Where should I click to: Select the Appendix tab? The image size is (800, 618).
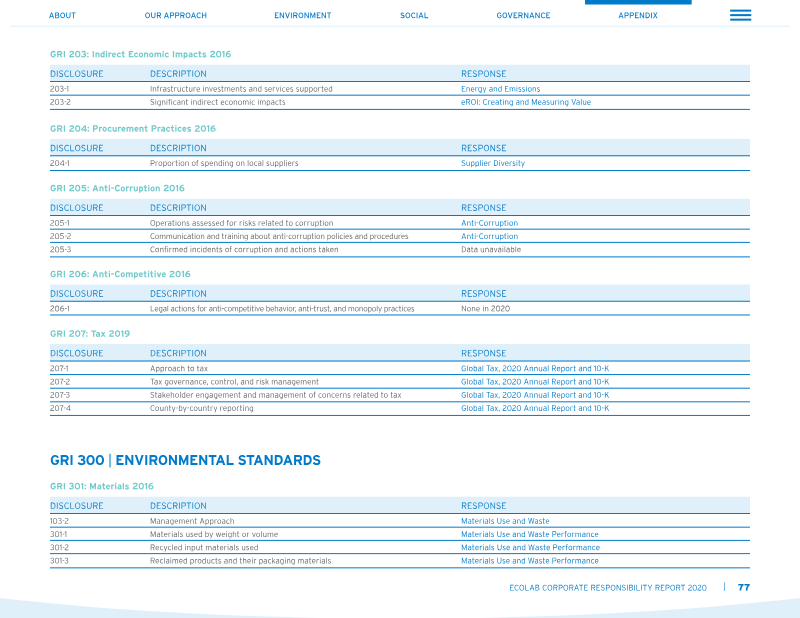tap(638, 15)
